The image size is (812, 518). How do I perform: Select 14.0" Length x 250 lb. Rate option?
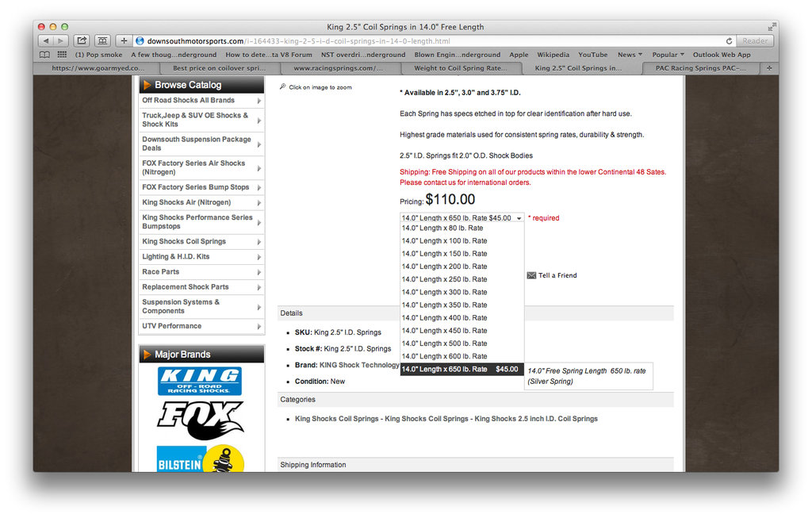(x=462, y=279)
